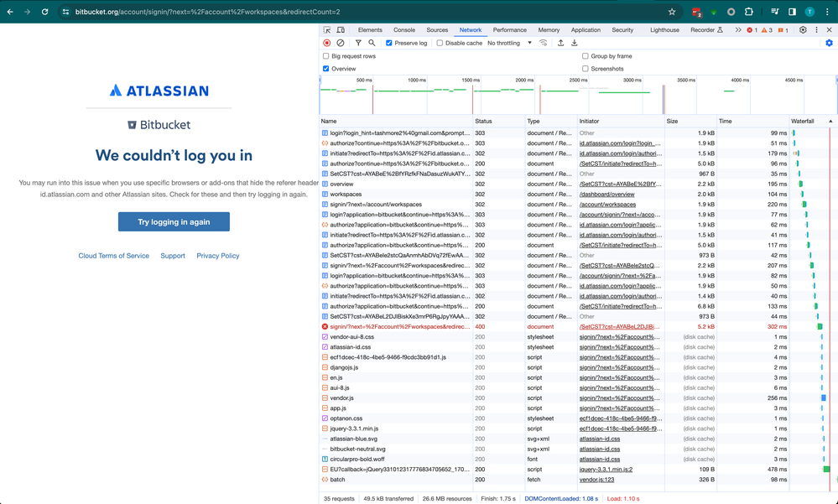Open the No throttling dropdown
This screenshot has height=504, width=838.
(509, 43)
